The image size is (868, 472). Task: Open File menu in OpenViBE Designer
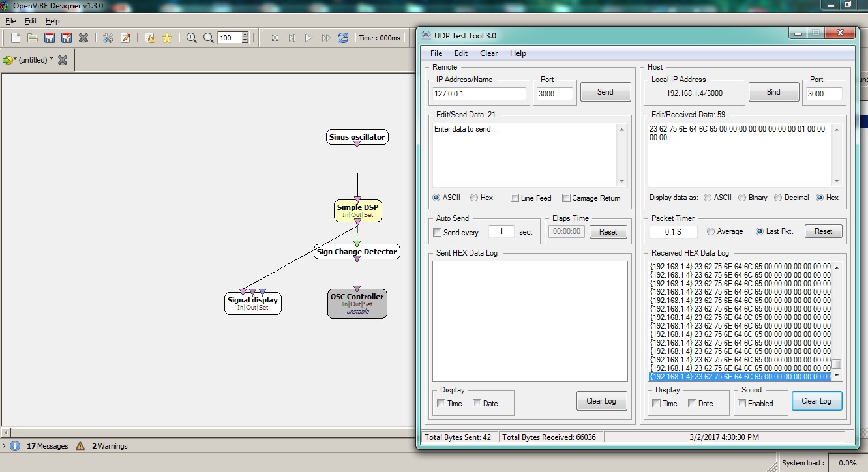(x=10, y=21)
